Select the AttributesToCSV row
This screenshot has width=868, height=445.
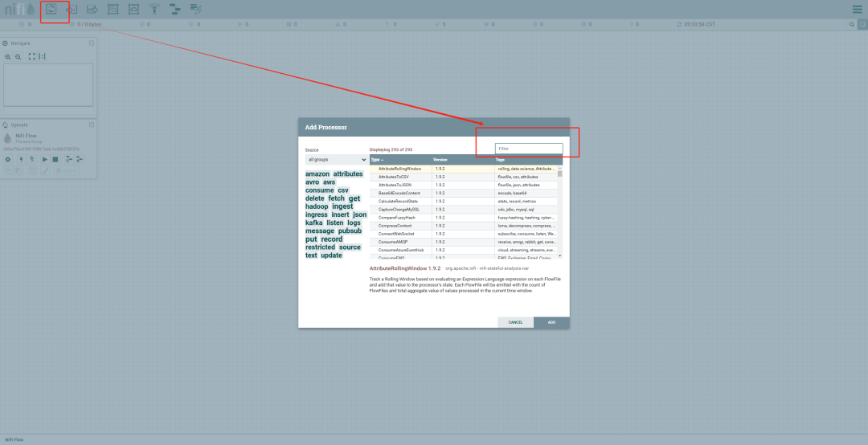pyautogui.click(x=464, y=177)
